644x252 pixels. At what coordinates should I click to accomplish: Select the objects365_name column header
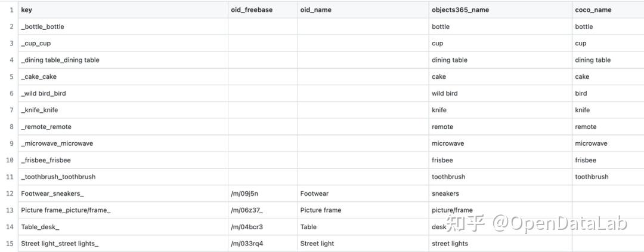(500, 10)
